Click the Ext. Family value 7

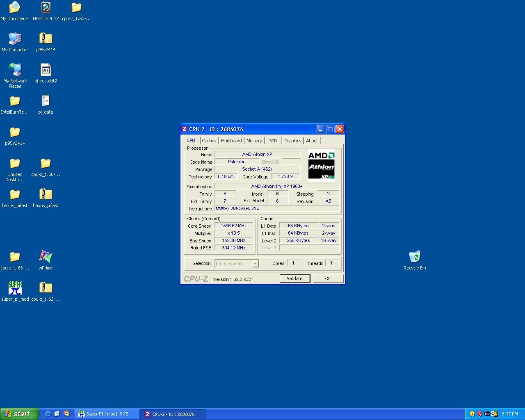point(225,201)
